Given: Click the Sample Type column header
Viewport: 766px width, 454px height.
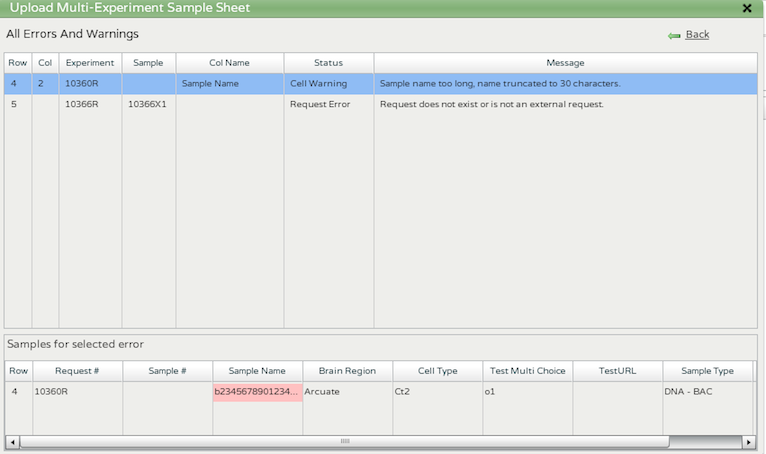Looking at the screenshot, I should (707, 371).
